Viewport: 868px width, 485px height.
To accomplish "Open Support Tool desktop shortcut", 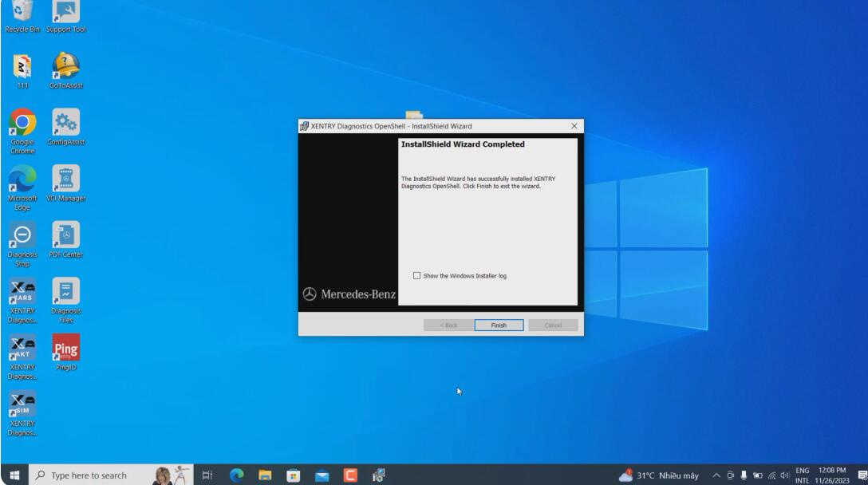I will click(66, 18).
